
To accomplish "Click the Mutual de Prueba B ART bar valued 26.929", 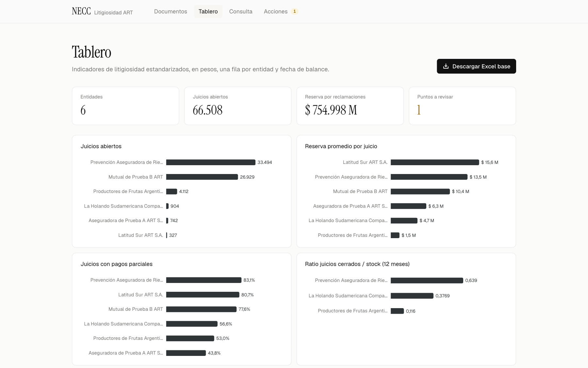I will pyautogui.click(x=202, y=177).
